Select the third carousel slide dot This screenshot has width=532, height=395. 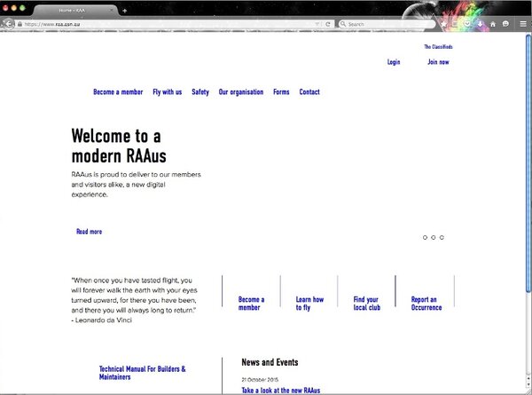442,238
